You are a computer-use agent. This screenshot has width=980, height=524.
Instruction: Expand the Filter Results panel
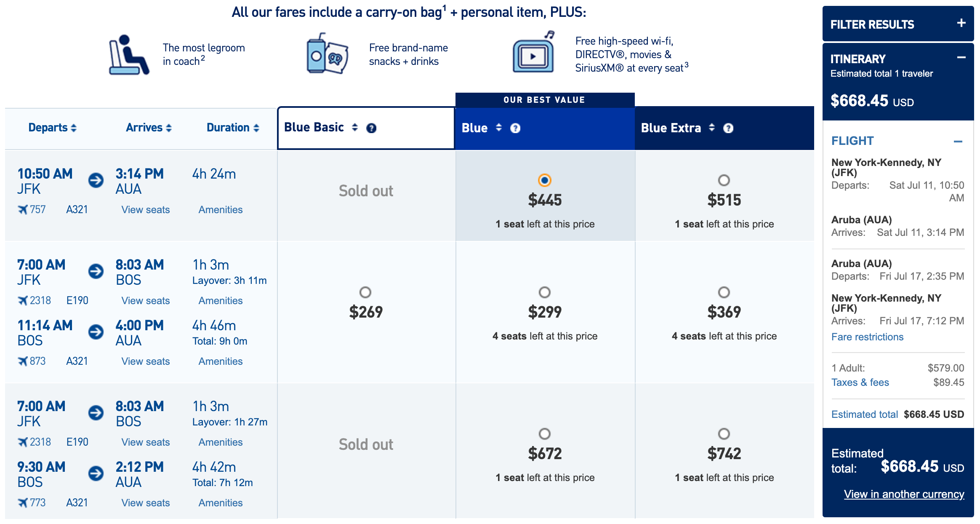click(961, 23)
